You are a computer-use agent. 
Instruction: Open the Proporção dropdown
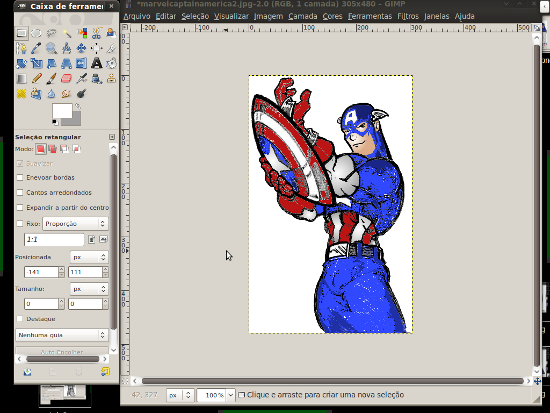click(x=75, y=224)
